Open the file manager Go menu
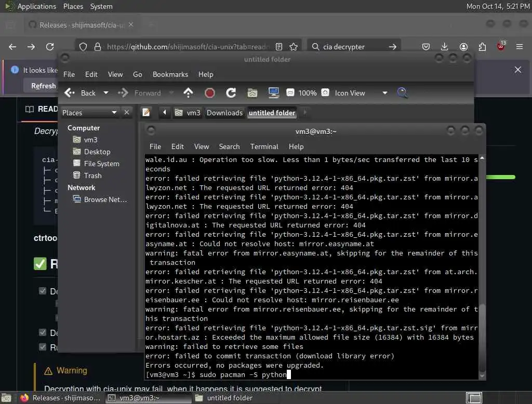This screenshot has height=404, width=532. (137, 74)
